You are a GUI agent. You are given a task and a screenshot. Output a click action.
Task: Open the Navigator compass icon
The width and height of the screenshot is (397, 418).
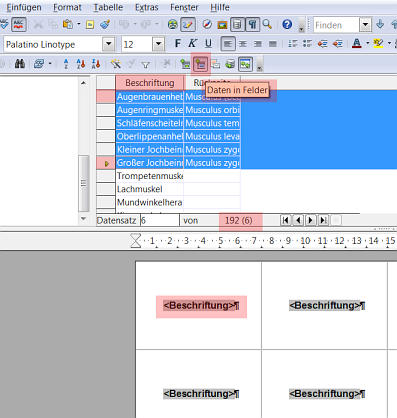tap(207, 24)
